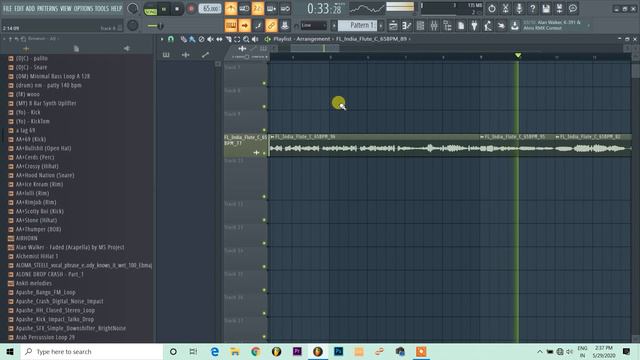Select previous pattern with left arrow

pyautogui.click(x=334, y=25)
